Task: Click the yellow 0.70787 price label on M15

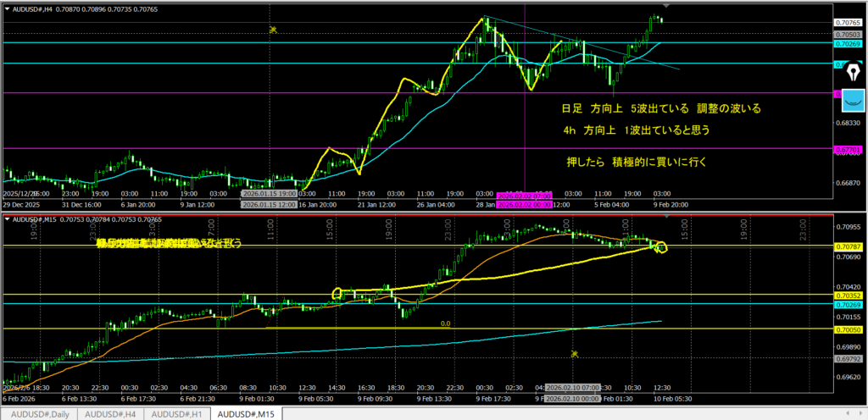Action: coord(847,246)
